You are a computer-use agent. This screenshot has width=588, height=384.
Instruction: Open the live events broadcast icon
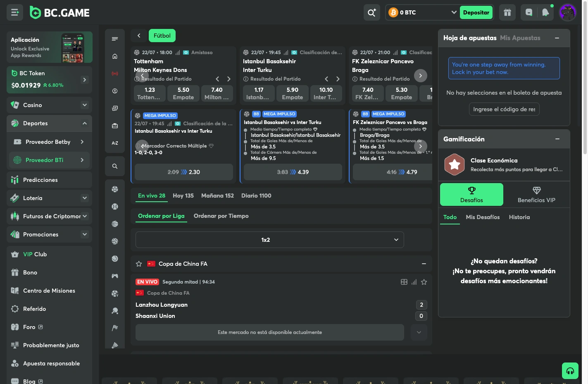coord(115,74)
